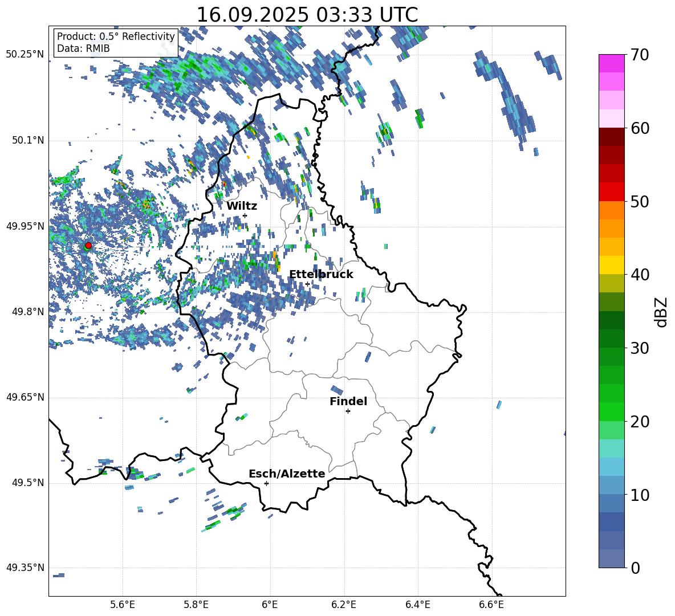Screen dimensions: 675x616
Task: Click the red radar site marker
Action: pos(88,246)
